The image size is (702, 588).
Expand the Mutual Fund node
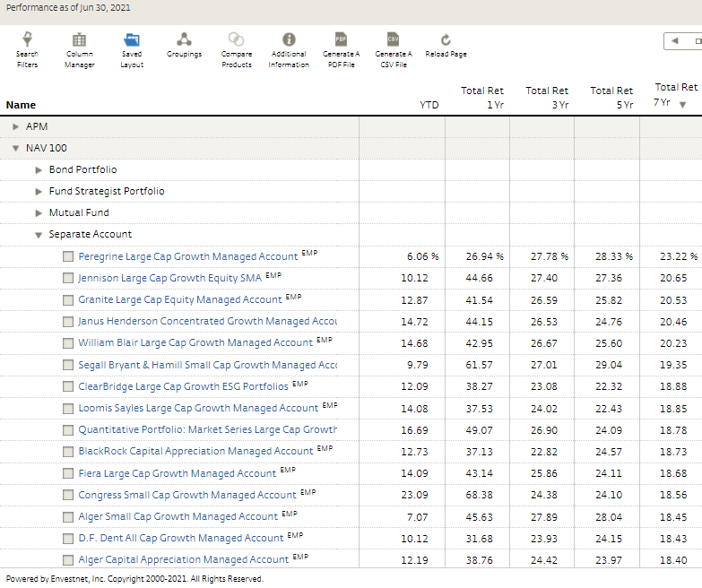(x=39, y=213)
